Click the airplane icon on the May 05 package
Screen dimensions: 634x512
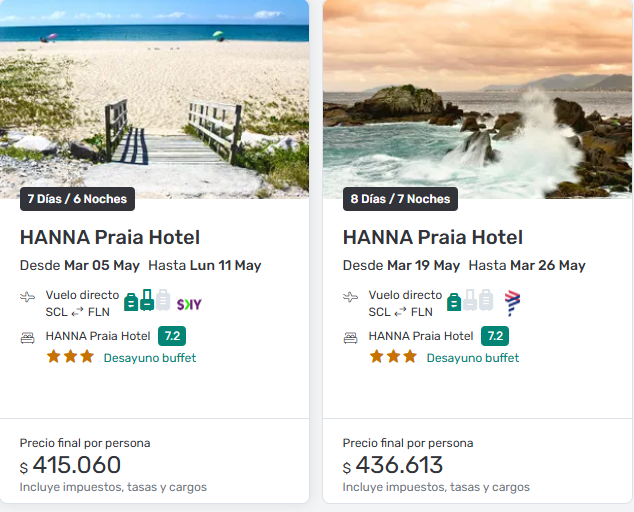click(28, 297)
